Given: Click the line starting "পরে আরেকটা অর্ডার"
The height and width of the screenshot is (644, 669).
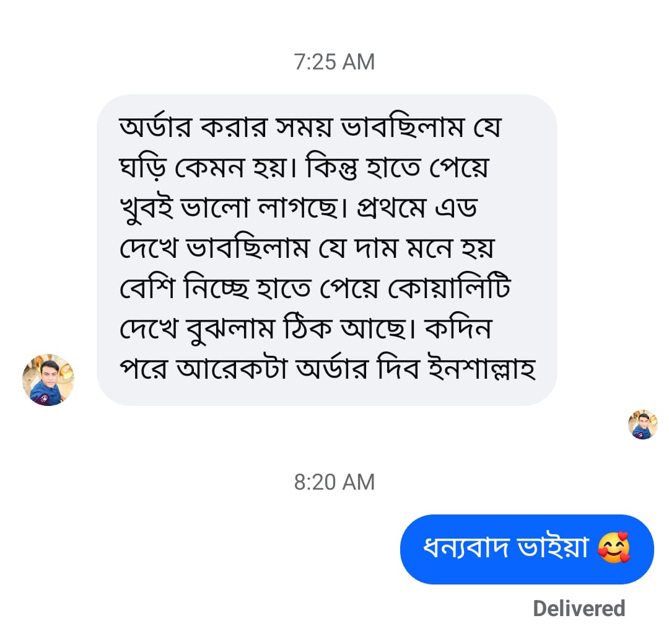Looking at the screenshot, I should tap(326, 370).
